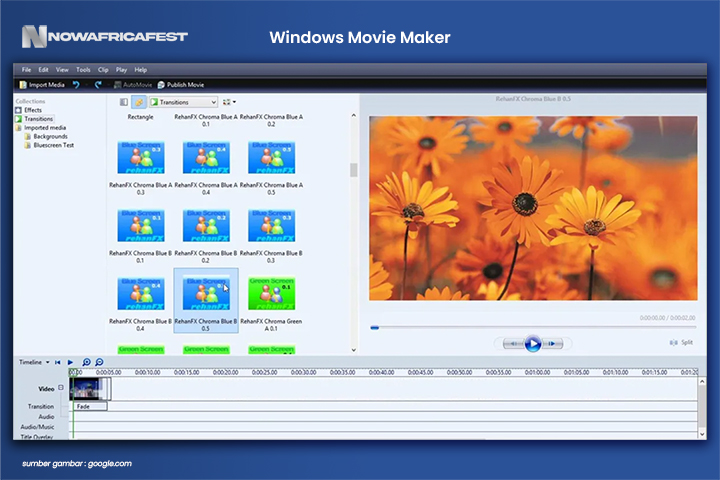Rewind the timeline to start

coord(57,362)
